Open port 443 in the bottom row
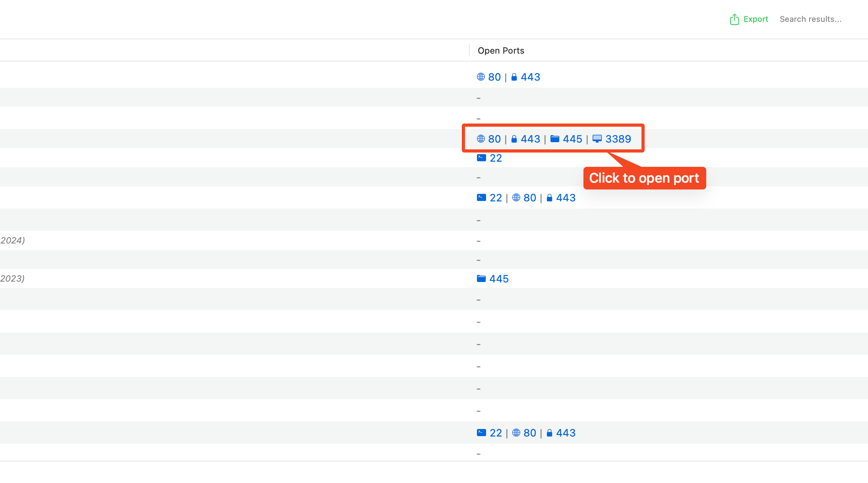The width and height of the screenshot is (868, 483). coord(566,433)
